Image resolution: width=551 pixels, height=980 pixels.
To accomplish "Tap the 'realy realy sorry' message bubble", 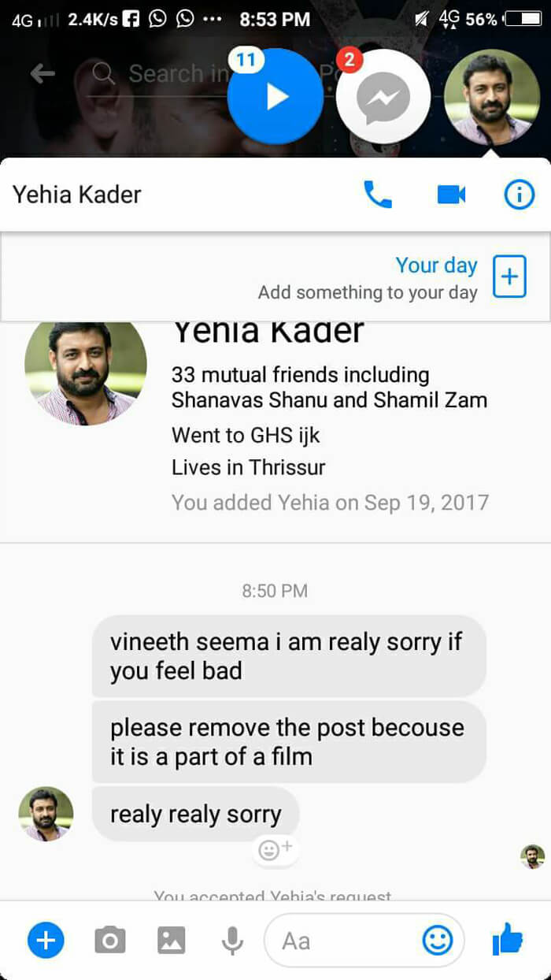I will 195,815.
